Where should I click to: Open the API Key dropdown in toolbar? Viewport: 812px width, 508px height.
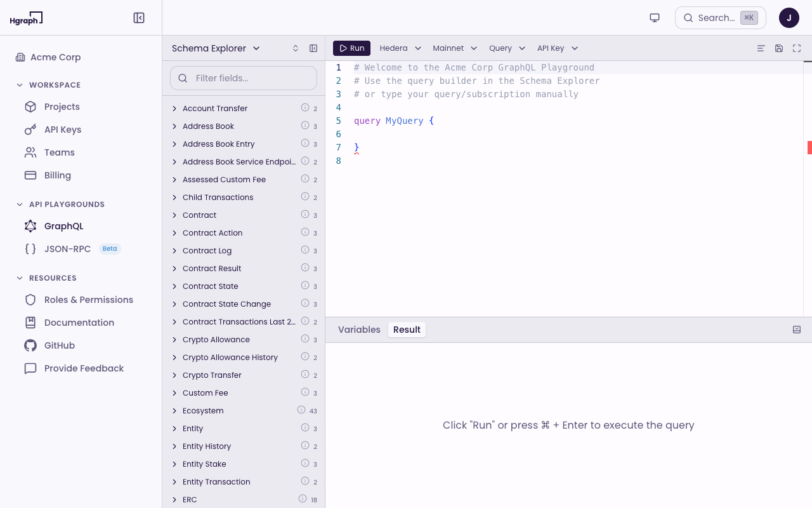point(556,48)
